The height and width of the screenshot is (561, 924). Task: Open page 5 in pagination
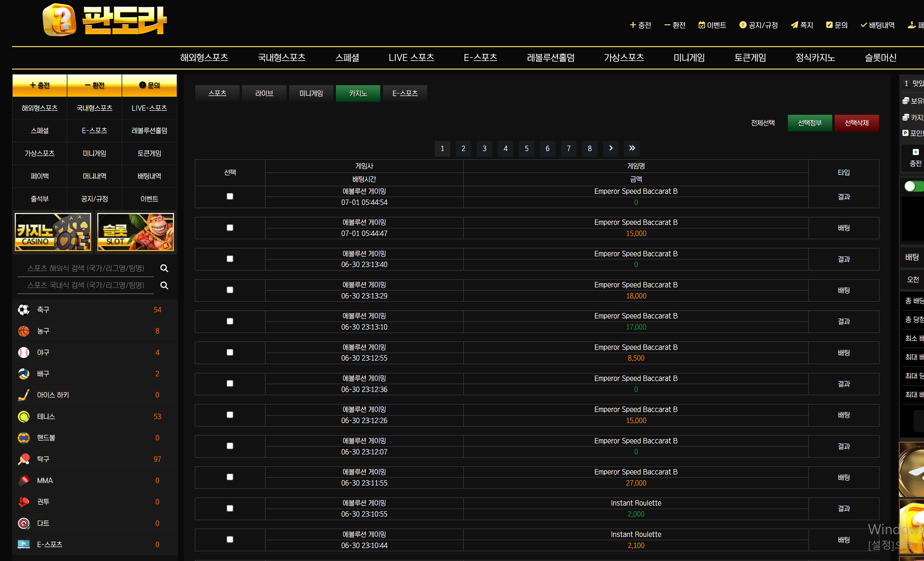527,148
